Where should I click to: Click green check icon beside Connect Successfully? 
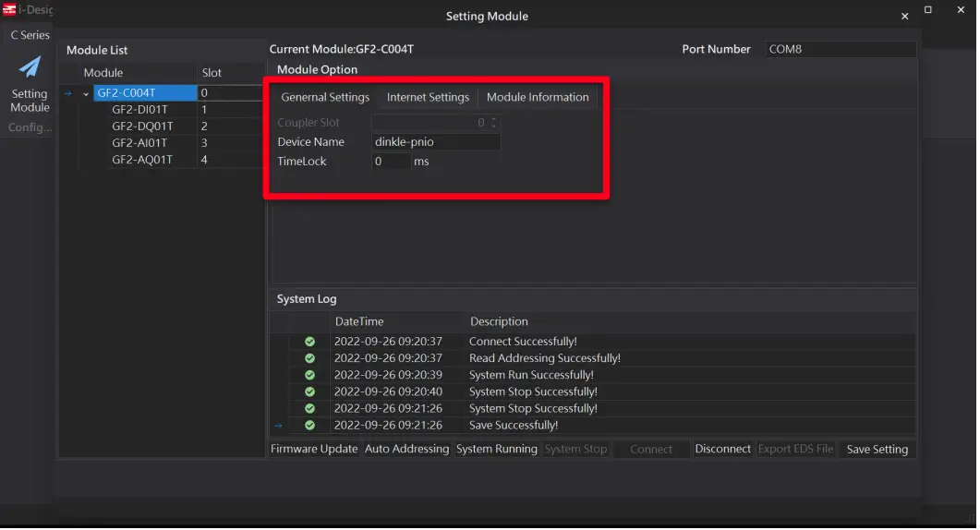coord(310,343)
